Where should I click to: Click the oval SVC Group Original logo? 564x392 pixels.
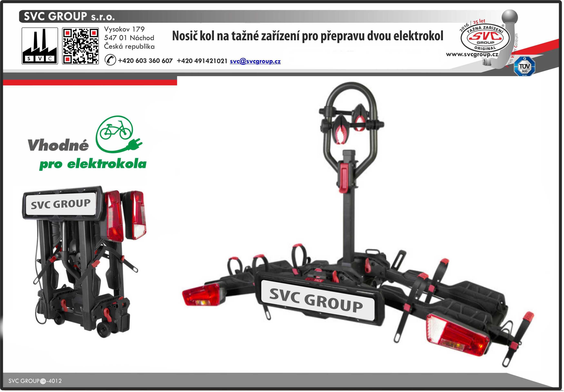pyautogui.click(x=485, y=38)
